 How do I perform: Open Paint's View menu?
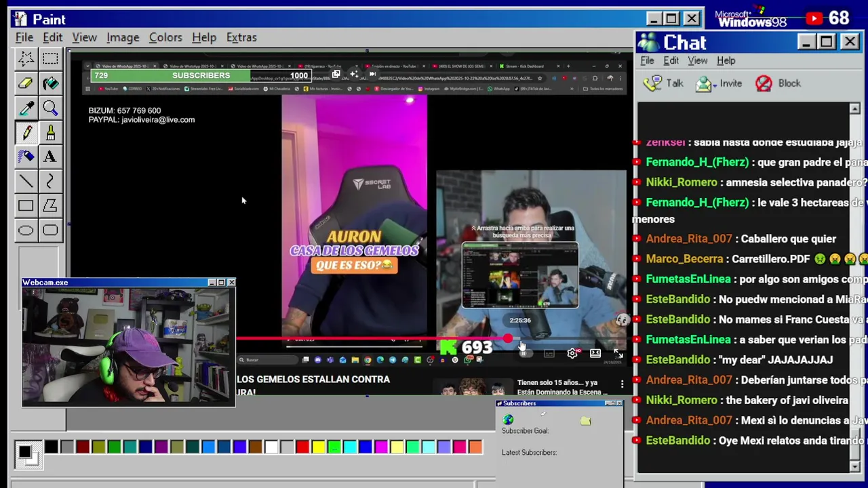click(85, 37)
